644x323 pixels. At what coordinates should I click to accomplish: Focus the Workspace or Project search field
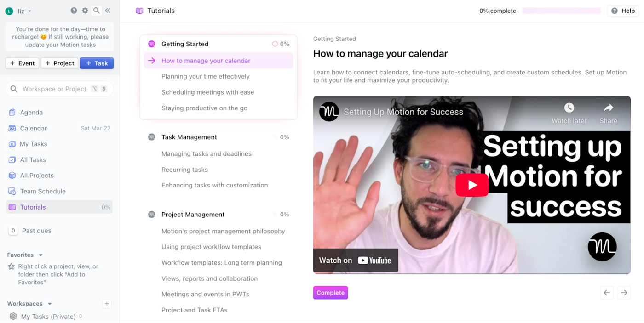pos(59,89)
